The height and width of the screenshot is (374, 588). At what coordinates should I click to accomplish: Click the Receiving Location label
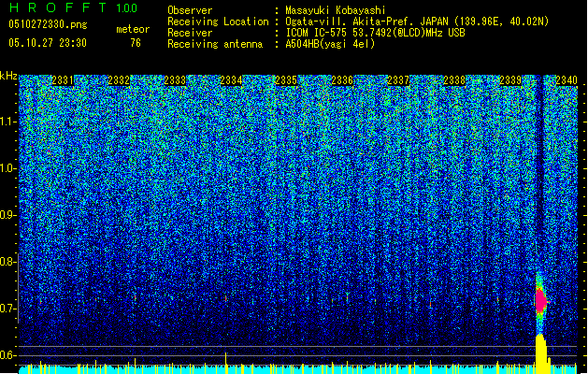(x=218, y=22)
